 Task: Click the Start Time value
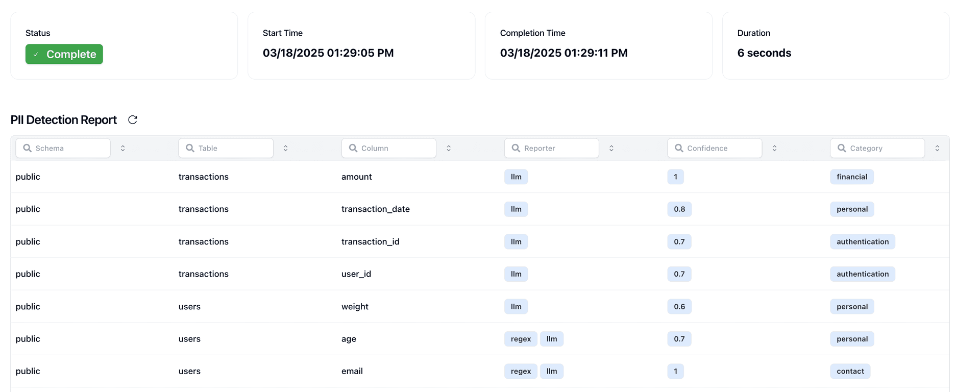click(328, 53)
